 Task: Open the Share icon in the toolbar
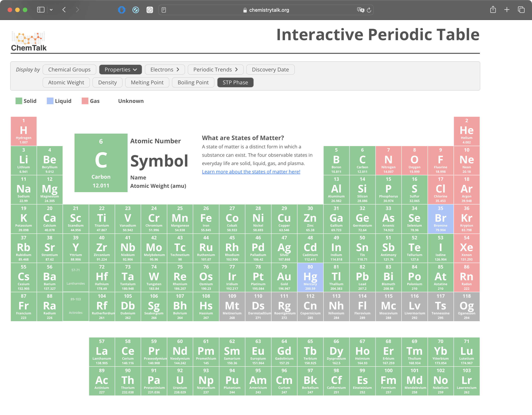[x=493, y=9]
